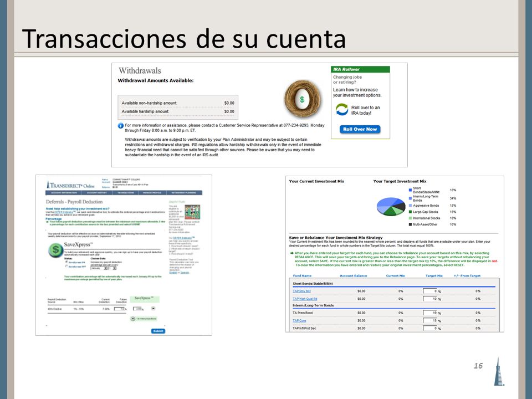This screenshot has height=399, width=532.
Task: Select the SaveXpress OFF radio button
Action: pos(66,267)
